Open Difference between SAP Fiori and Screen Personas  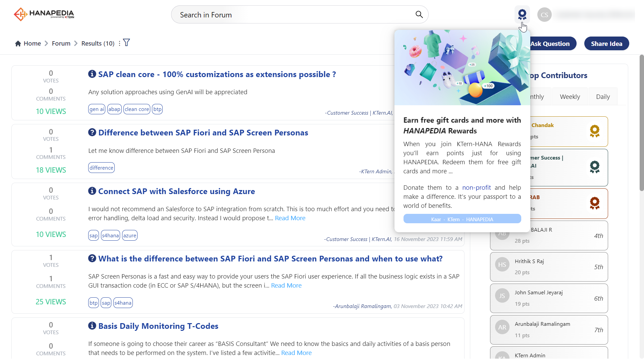[x=203, y=133]
